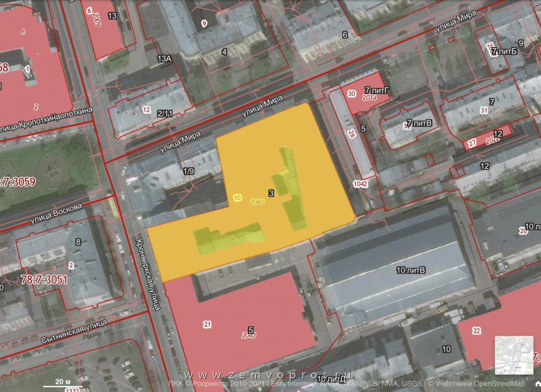Select building label 3 on highlighted parcel

pyautogui.click(x=270, y=192)
